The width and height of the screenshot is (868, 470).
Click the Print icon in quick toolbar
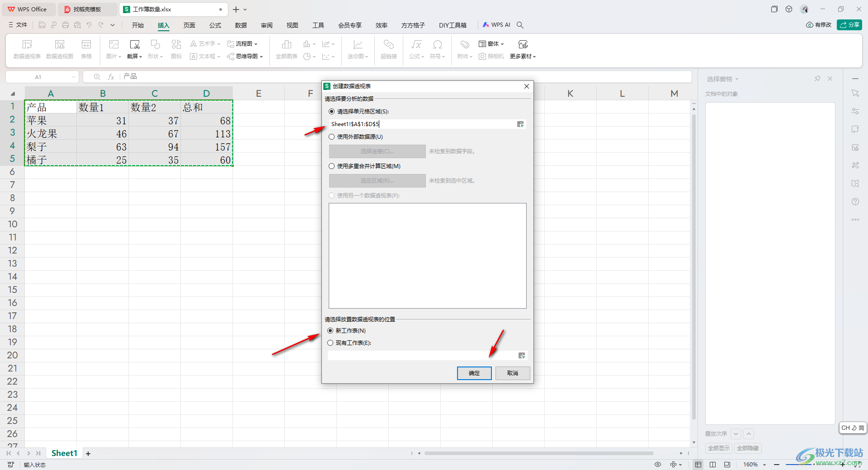[x=66, y=25]
